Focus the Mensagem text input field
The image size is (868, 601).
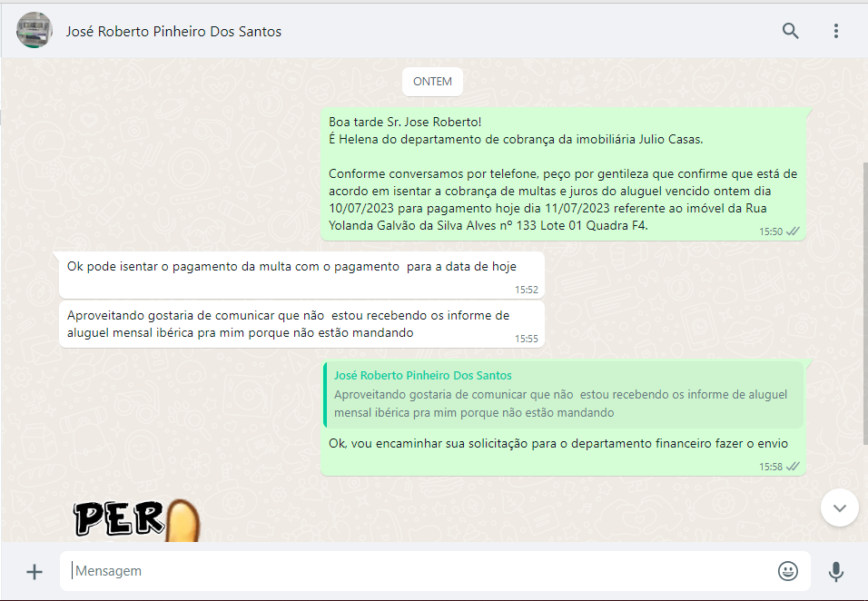pos(418,571)
